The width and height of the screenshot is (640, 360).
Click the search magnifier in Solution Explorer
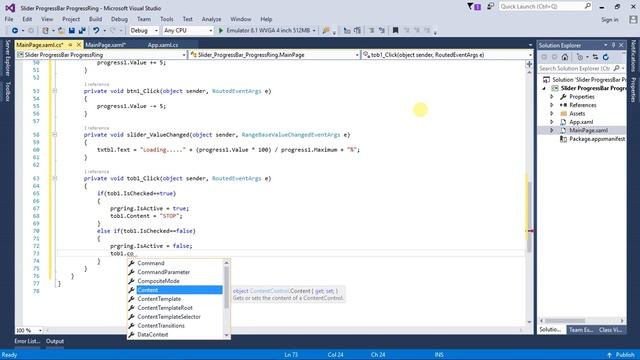(x=616, y=69)
